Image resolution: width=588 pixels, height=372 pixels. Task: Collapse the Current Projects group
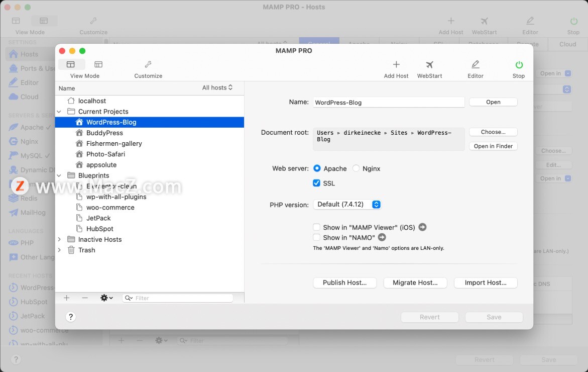click(x=59, y=112)
